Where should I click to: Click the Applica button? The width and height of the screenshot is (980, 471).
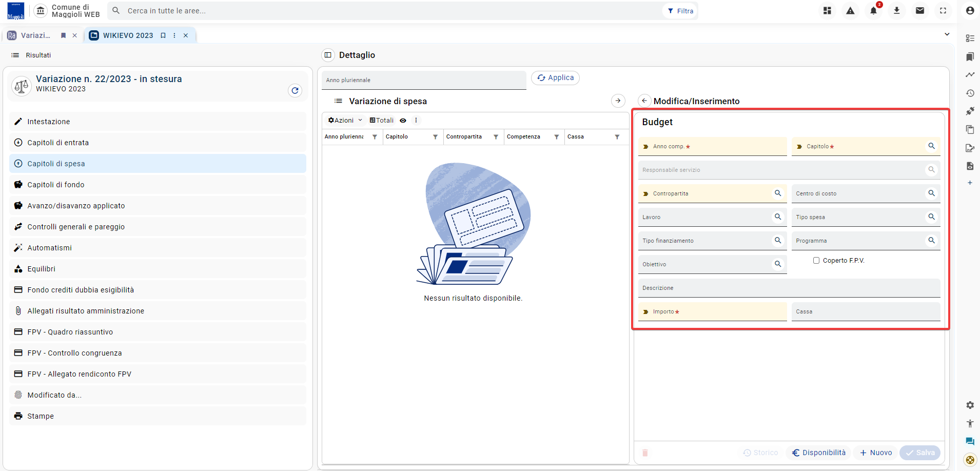coord(555,78)
